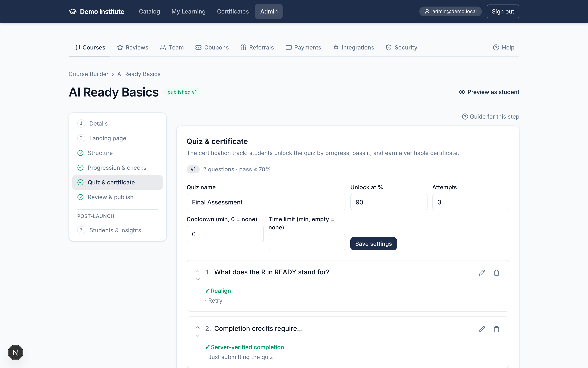Go to the Security tab
This screenshot has width=588, height=368.
click(x=402, y=47)
